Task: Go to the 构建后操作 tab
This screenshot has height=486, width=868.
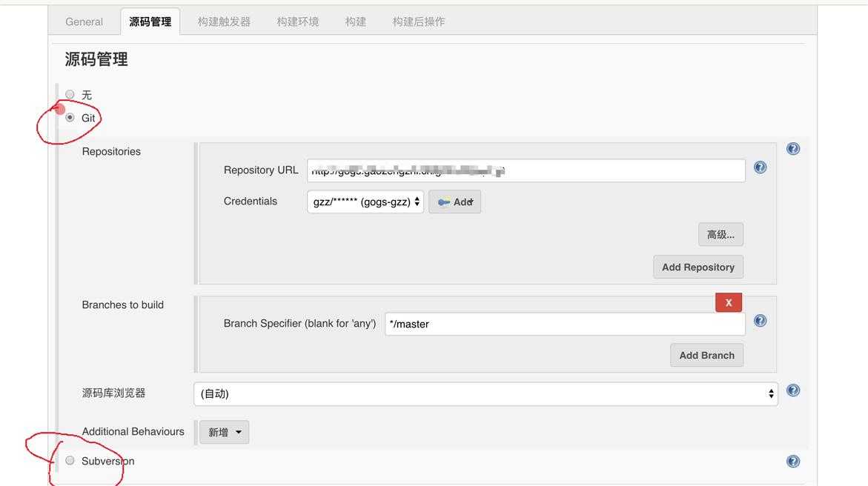Action: click(419, 21)
